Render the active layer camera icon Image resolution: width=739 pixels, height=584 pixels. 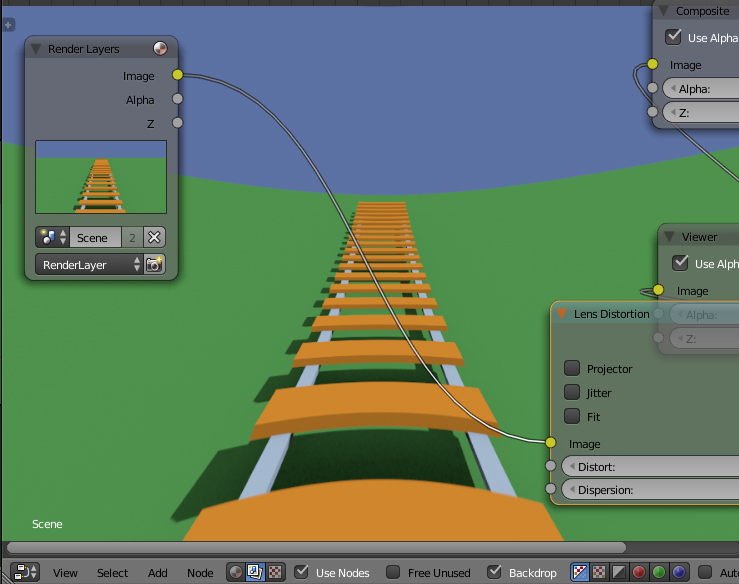pyautogui.click(x=154, y=264)
